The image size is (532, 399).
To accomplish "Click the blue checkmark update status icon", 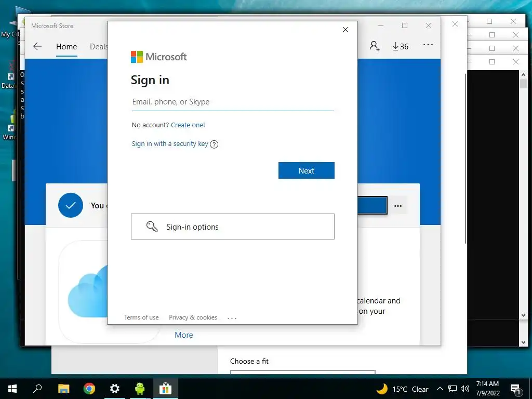I will pyautogui.click(x=71, y=205).
